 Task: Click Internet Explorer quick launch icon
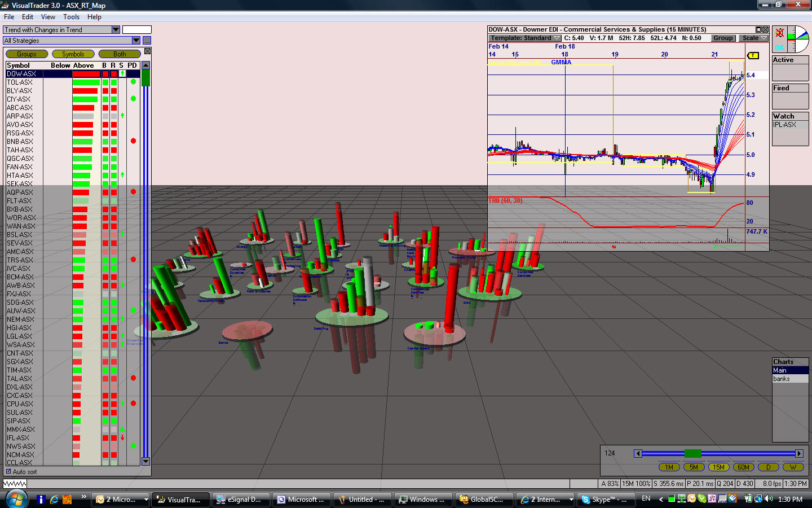[x=54, y=500]
